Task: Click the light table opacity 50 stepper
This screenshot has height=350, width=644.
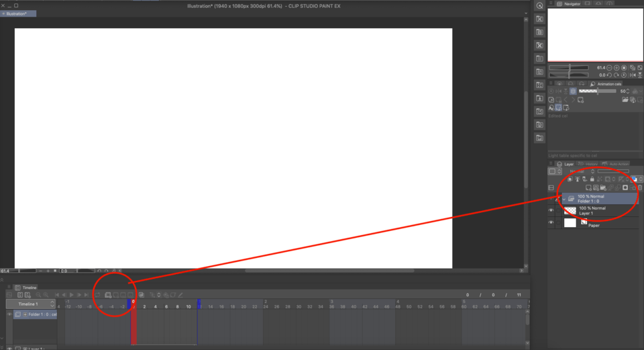Action: coord(627,91)
